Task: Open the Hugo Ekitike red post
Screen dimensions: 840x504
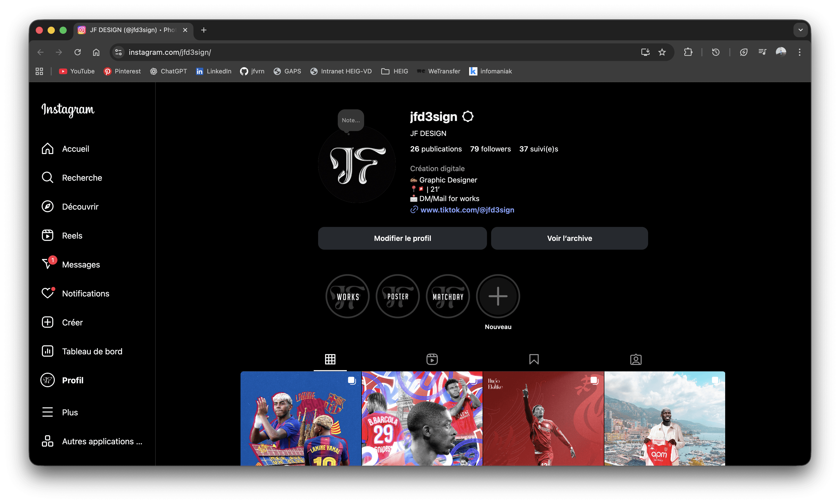Action: point(543,418)
